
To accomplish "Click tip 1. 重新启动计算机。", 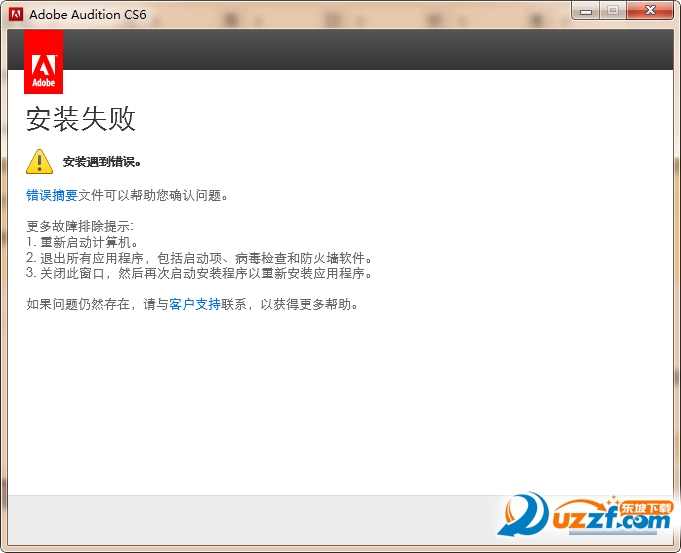I will (83, 242).
